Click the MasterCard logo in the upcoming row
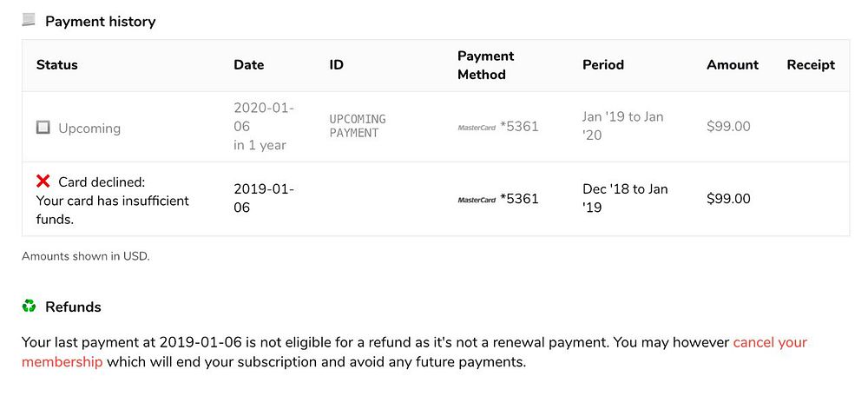Screen dimensions: 868x396 coord(477,127)
